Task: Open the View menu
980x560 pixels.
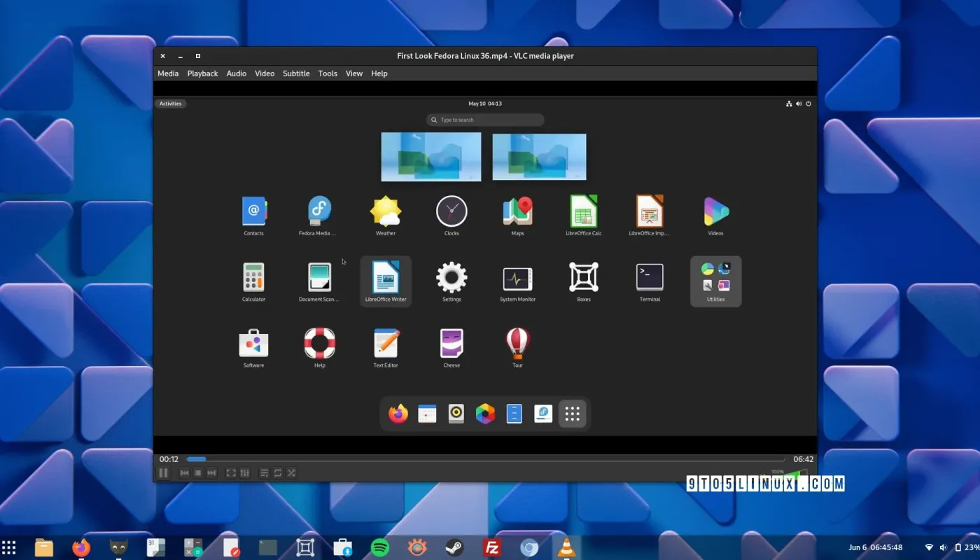Action: [354, 73]
